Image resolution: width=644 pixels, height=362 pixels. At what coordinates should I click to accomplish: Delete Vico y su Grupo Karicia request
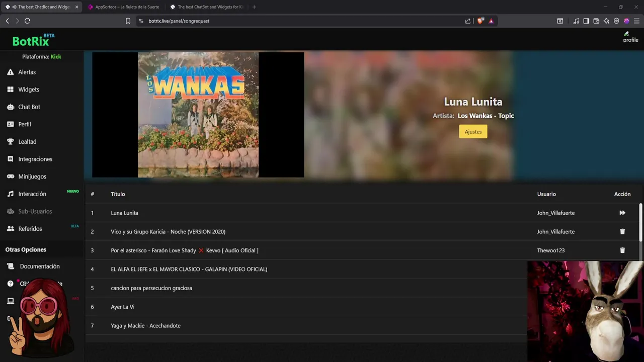coord(622,232)
